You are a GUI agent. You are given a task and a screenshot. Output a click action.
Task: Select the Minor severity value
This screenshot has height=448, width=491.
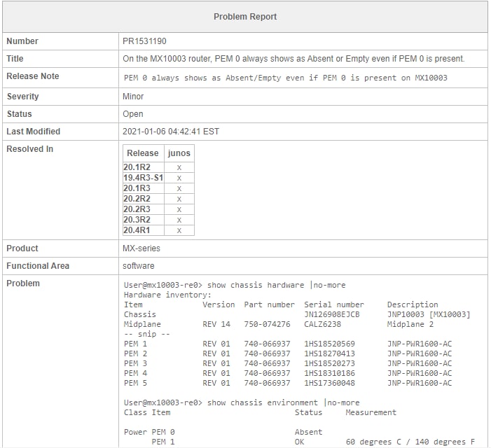click(x=133, y=97)
